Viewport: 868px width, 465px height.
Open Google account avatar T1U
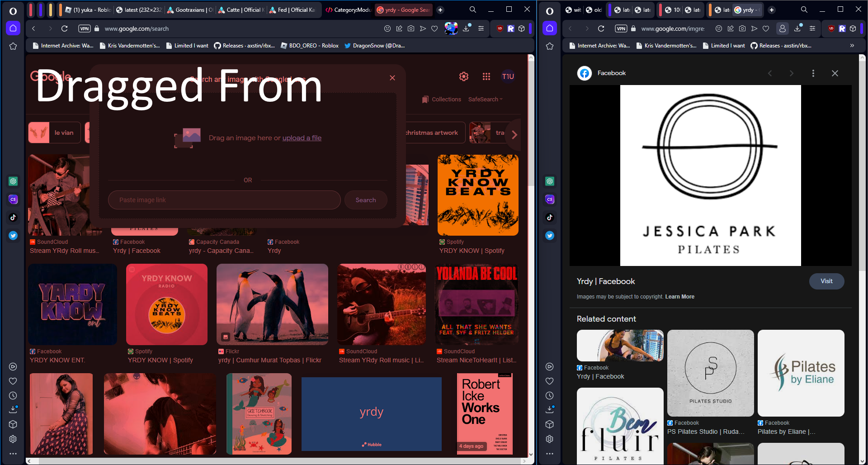pos(508,76)
